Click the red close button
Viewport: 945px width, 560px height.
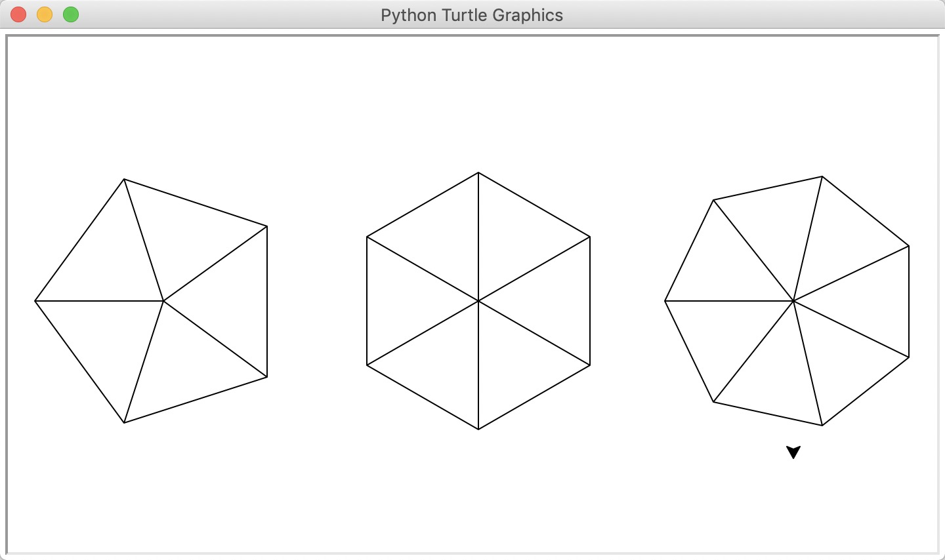point(18,14)
